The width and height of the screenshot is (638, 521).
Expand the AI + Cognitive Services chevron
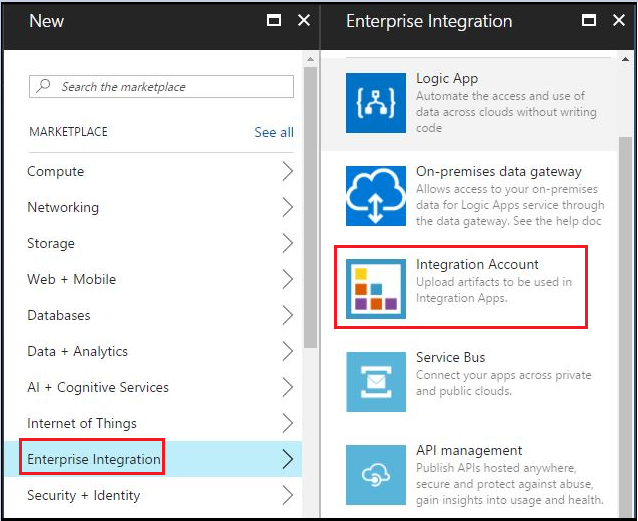pos(288,387)
